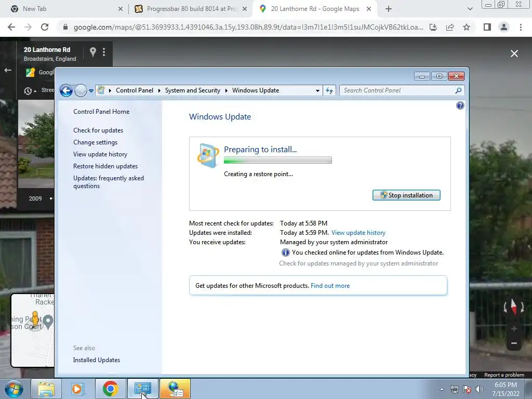The image size is (532, 399).
Task: Reload the Google Maps page
Action: tap(45, 27)
